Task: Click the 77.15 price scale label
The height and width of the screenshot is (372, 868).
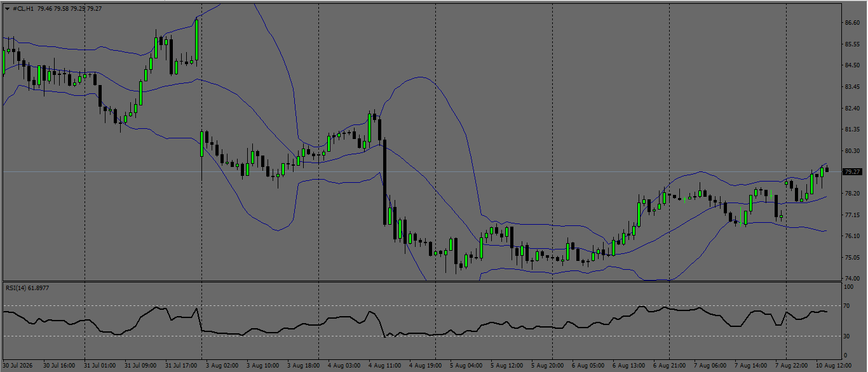Action: [852, 215]
